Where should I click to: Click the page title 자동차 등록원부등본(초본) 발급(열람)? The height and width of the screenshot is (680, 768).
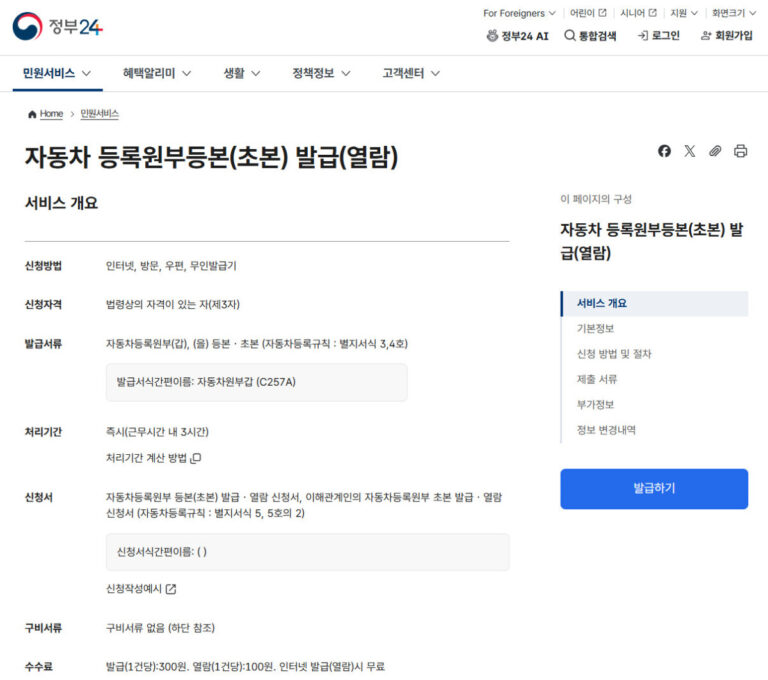[x=211, y=157]
